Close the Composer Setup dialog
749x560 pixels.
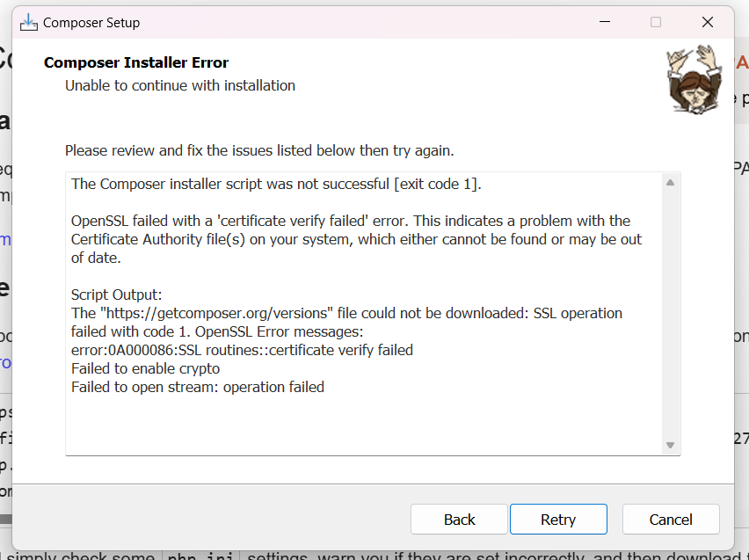[708, 22]
